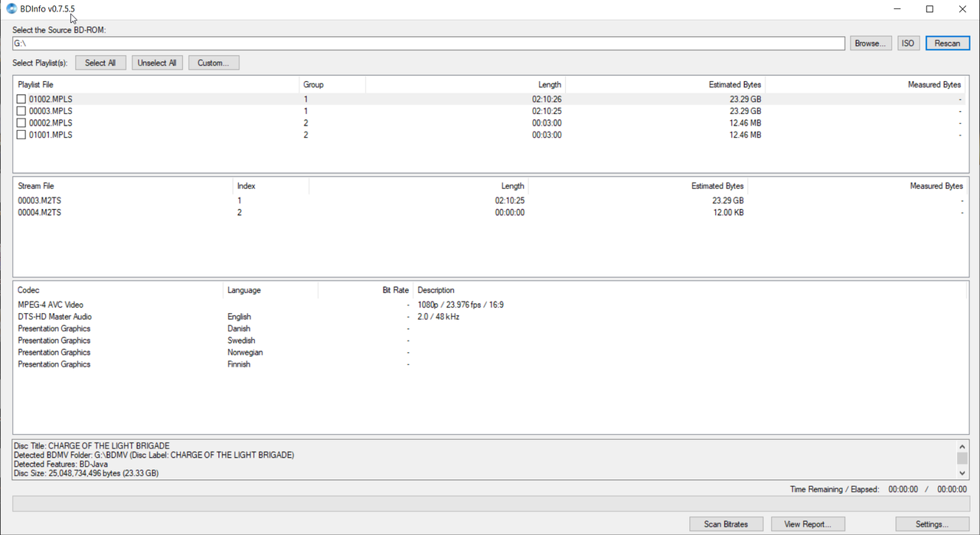This screenshot has height=535, width=980.
Task: Open Settings... dialog
Action: pyautogui.click(x=932, y=524)
